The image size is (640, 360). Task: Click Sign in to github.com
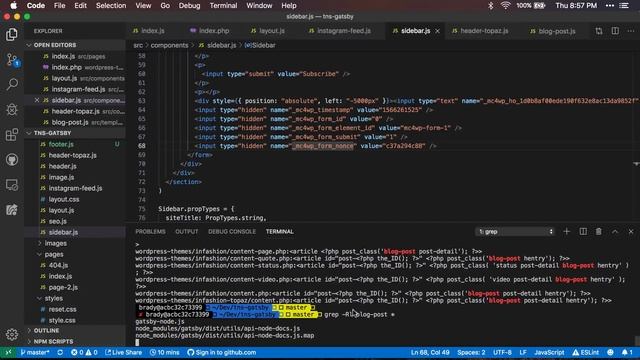(222, 352)
